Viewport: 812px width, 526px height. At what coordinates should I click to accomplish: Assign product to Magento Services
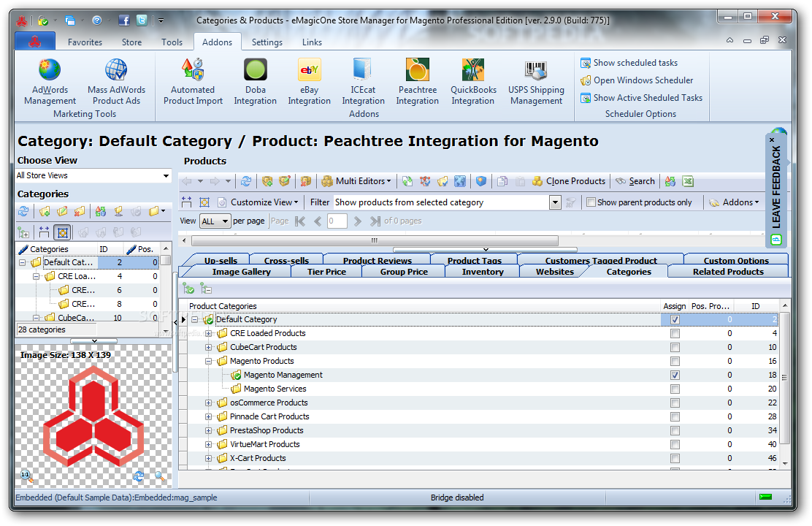click(675, 389)
